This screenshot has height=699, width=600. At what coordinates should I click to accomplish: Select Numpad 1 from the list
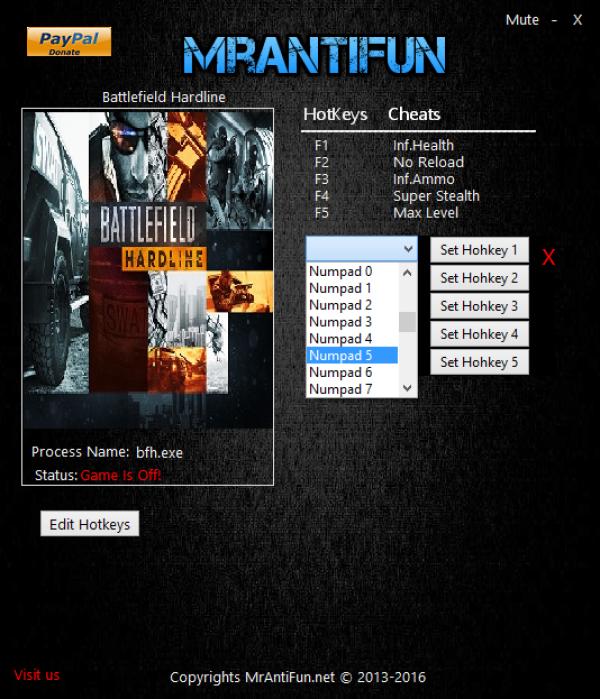(352, 288)
